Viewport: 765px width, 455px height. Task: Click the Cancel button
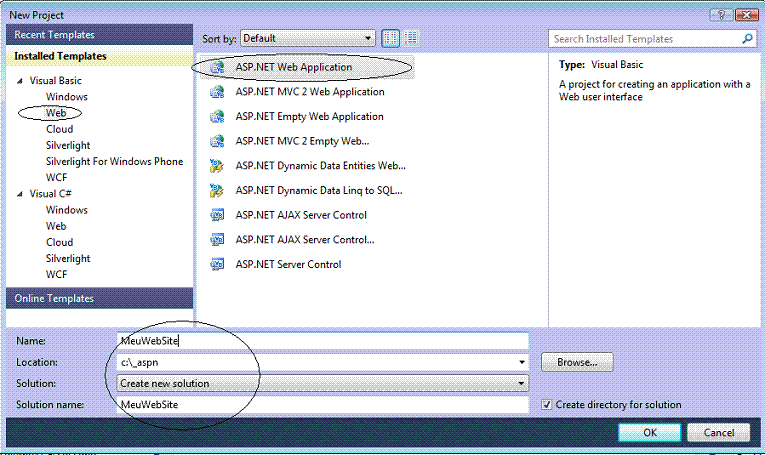click(x=718, y=433)
